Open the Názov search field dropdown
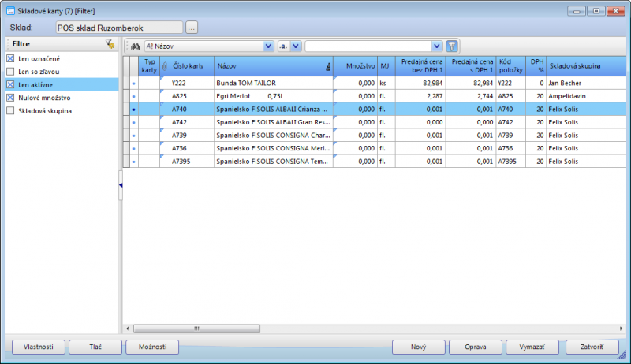Screen dimensions: 631x364 click(268, 46)
